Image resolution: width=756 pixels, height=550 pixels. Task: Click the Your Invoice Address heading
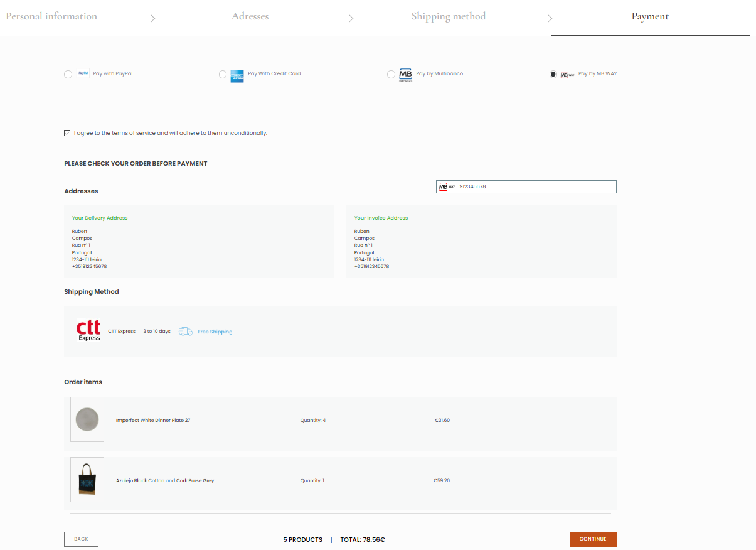pyautogui.click(x=381, y=218)
